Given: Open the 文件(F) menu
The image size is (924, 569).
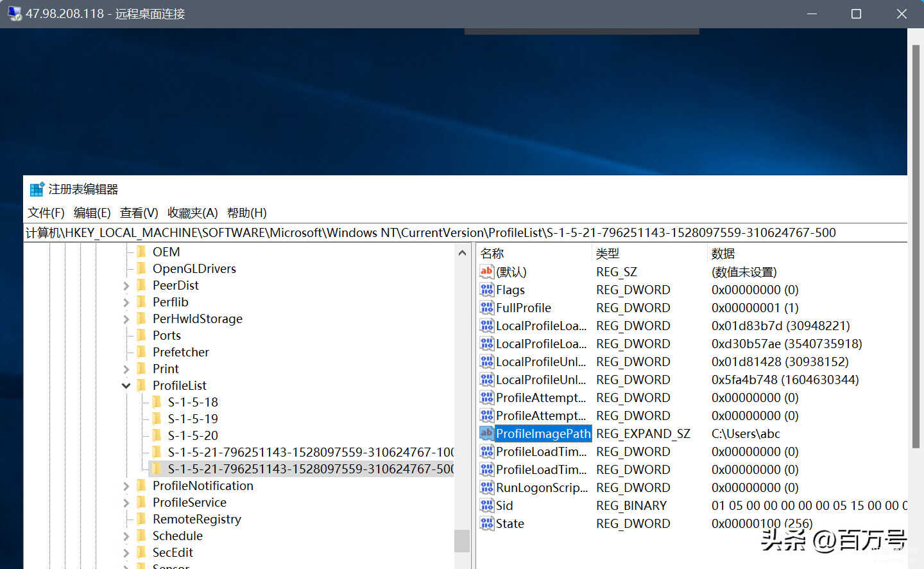Looking at the screenshot, I should (46, 213).
